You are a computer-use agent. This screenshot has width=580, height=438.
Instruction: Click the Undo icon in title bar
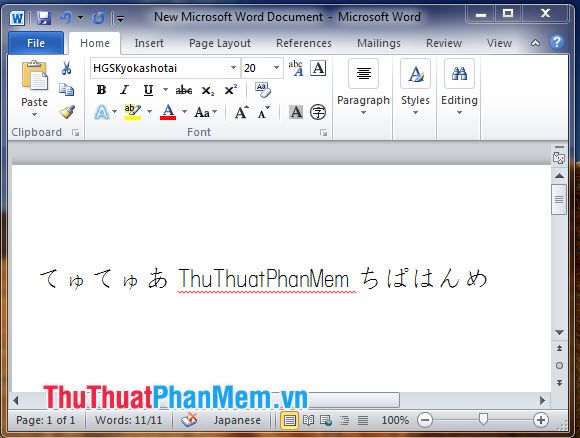coord(66,17)
